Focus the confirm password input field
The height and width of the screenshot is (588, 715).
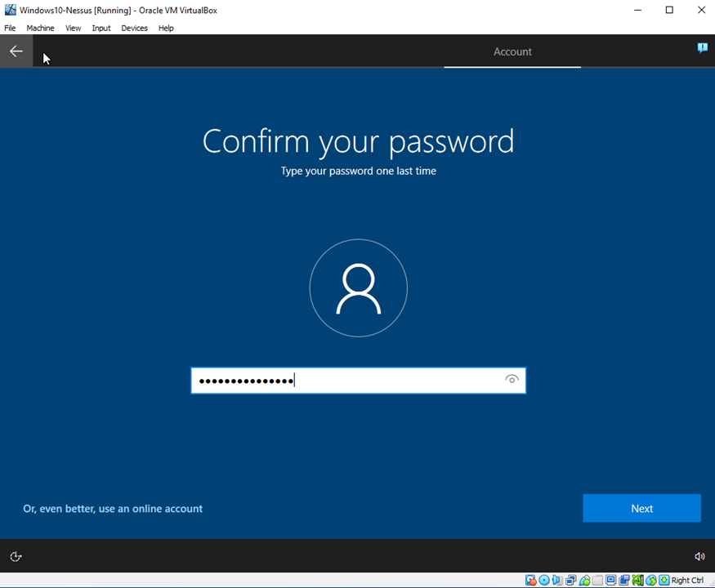[347, 381]
